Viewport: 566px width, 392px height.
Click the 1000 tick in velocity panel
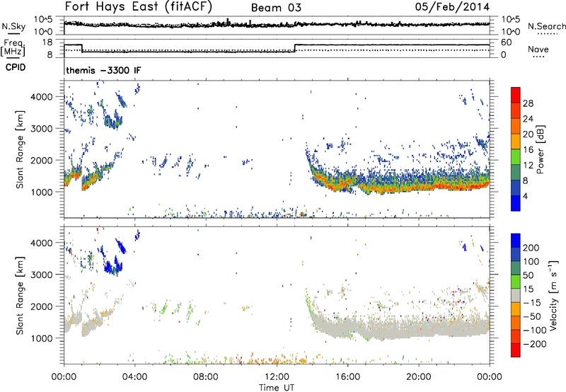[x=42, y=338]
